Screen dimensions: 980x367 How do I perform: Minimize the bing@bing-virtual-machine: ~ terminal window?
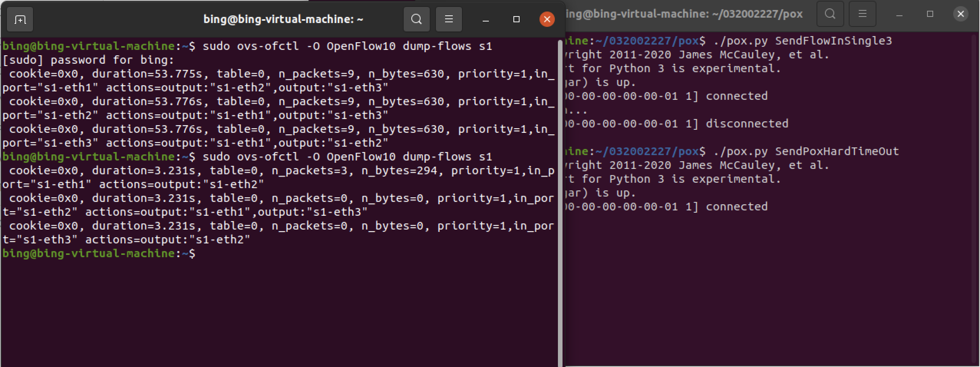[486, 19]
